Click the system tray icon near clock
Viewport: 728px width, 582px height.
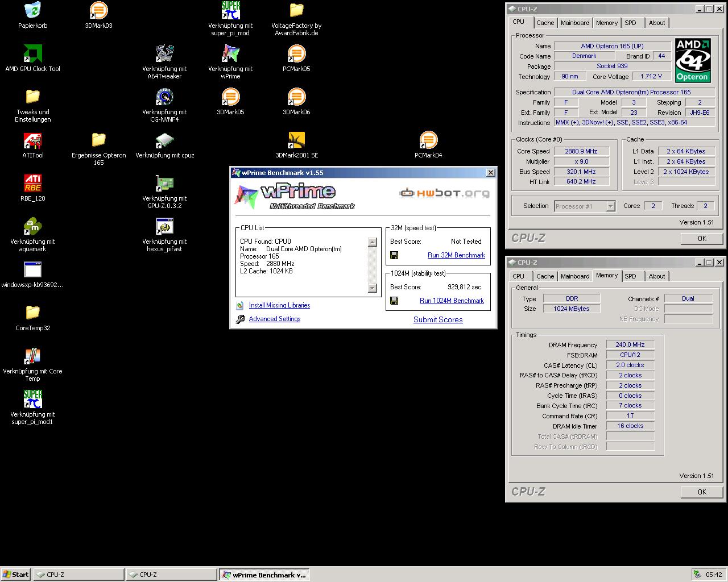click(x=697, y=575)
